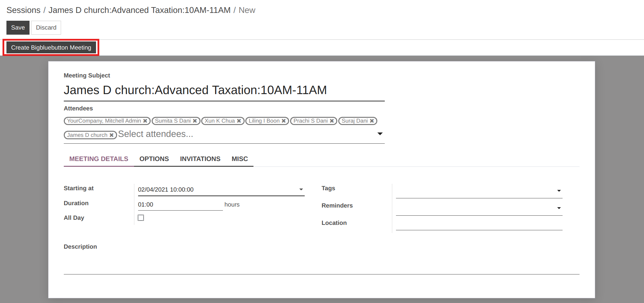Switch to the Meeting Details tab
The width and height of the screenshot is (644, 303).
pyautogui.click(x=99, y=159)
